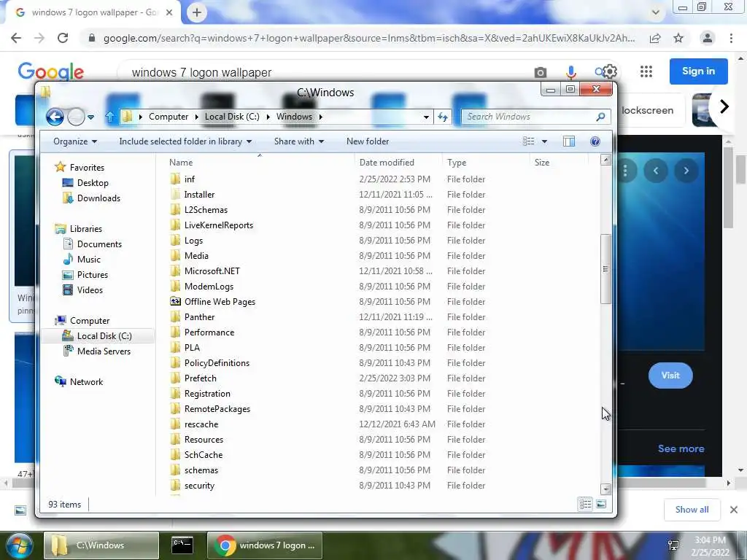Screen dimensions: 747x560
Task: Toggle the preview pane button
Action: (x=569, y=141)
